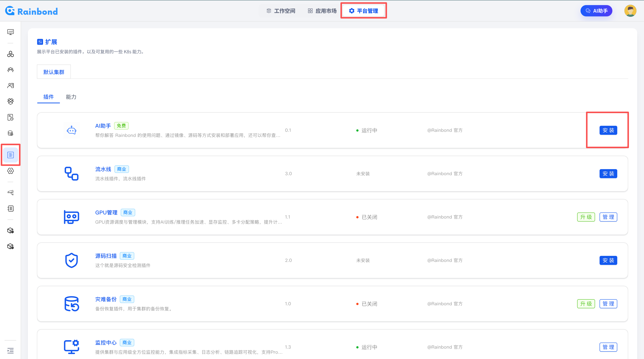Open the document with clock sidebar icon
This screenshot has height=359, width=644.
[11, 117]
